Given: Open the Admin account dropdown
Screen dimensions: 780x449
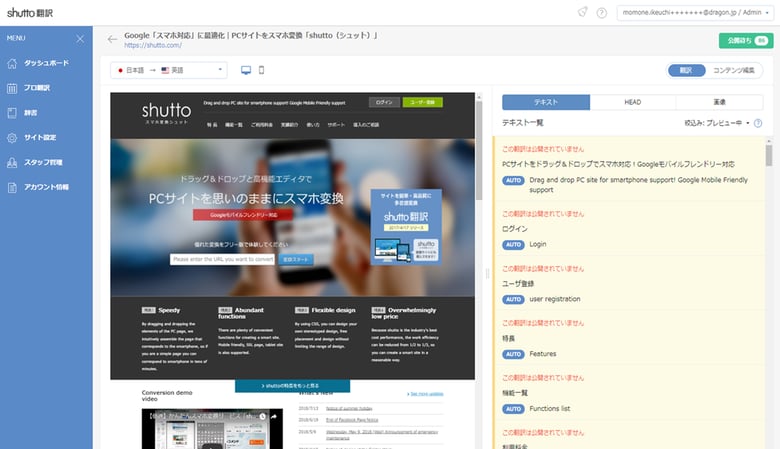Looking at the screenshot, I should click(x=695, y=13).
